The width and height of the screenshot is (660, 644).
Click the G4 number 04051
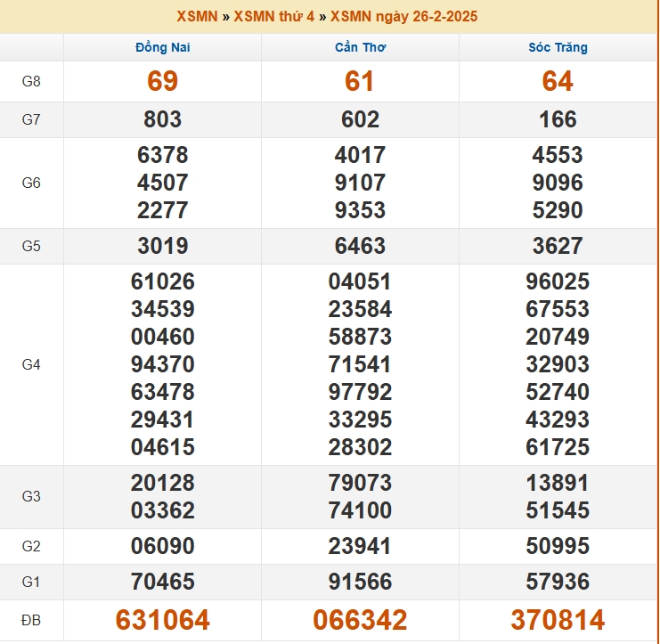360,281
